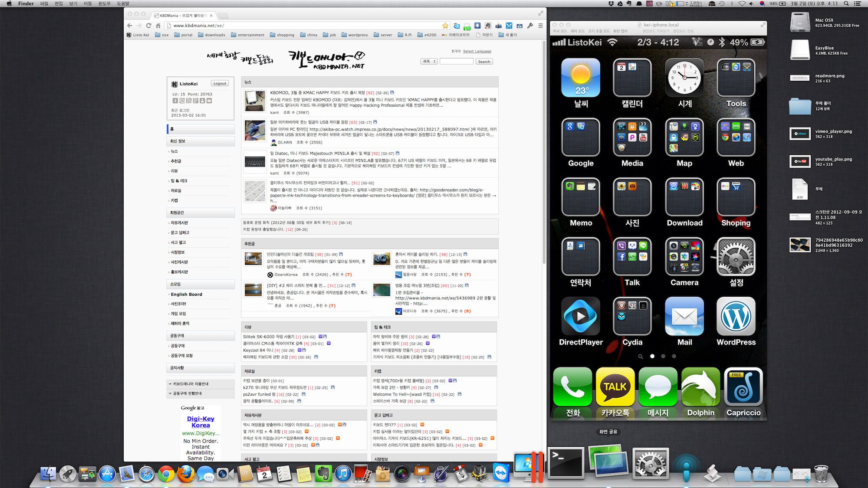Image resolution: width=868 pixels, height=488 pixels.
Task: Expand the shopping bookmarks folder
Action: tap(282, 35)
